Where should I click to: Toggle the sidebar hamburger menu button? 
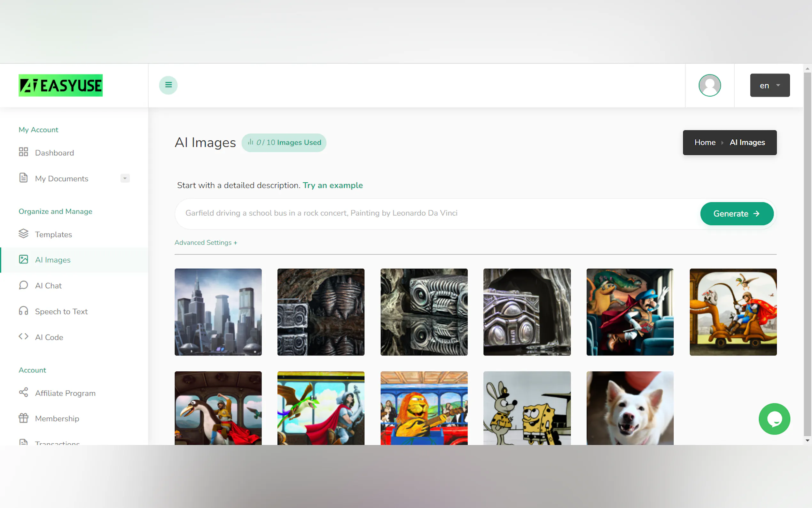168,85
